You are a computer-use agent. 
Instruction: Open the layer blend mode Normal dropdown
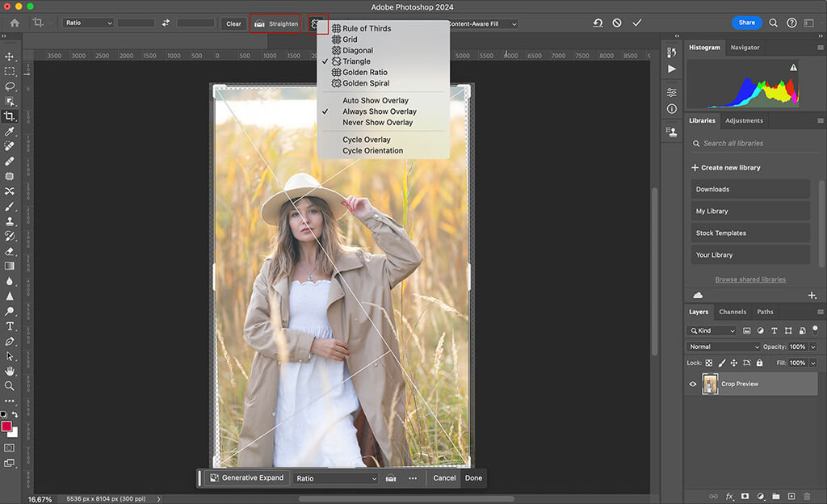[723, 346]
